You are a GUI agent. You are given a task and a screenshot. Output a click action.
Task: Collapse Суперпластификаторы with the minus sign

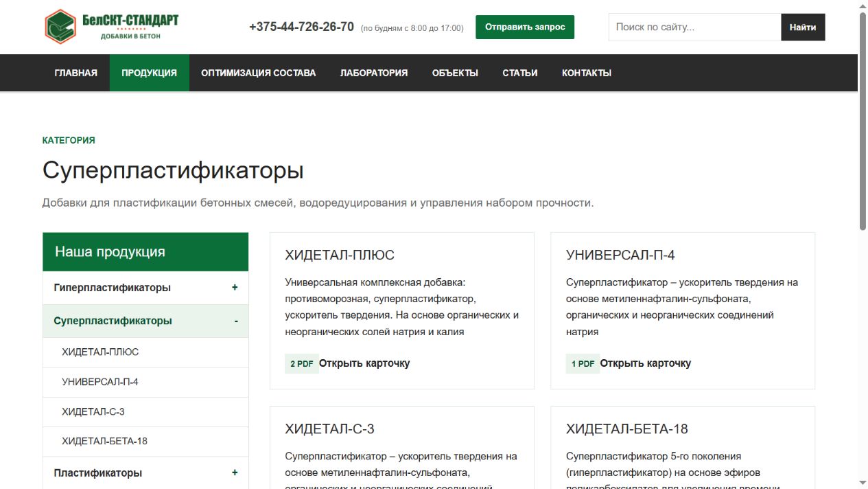(x=236, y=321)
